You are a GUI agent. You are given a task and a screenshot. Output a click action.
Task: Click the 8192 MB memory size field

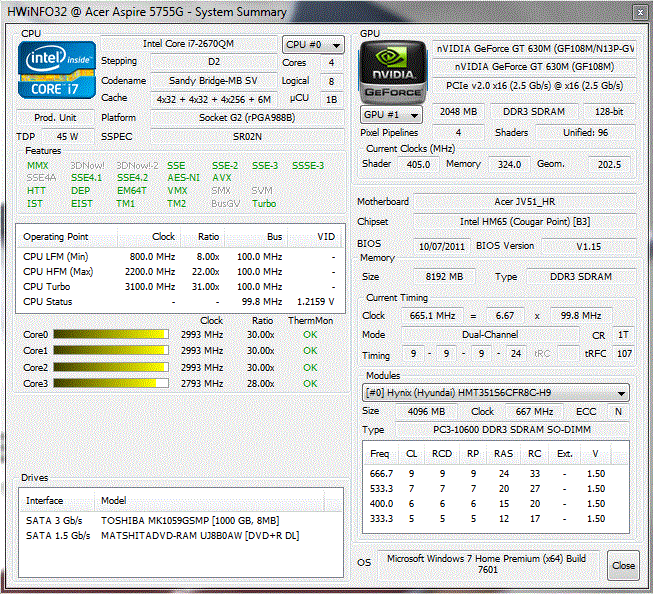point(444,277)
